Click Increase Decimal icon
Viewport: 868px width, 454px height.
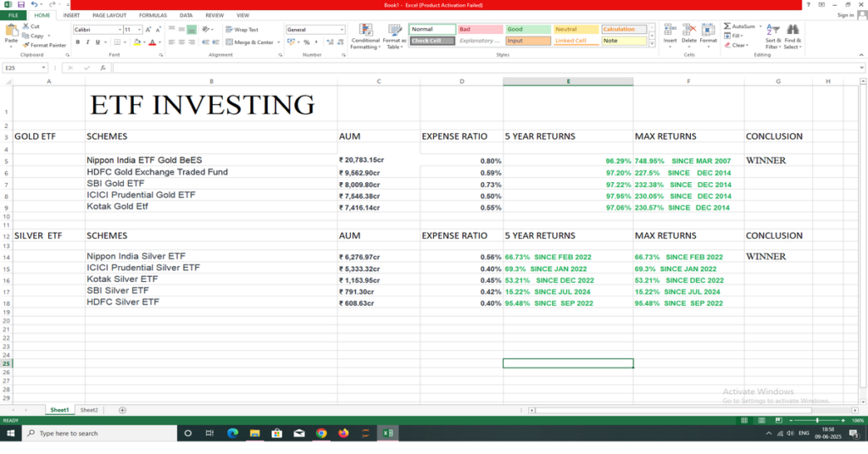[x=331, y=42]
